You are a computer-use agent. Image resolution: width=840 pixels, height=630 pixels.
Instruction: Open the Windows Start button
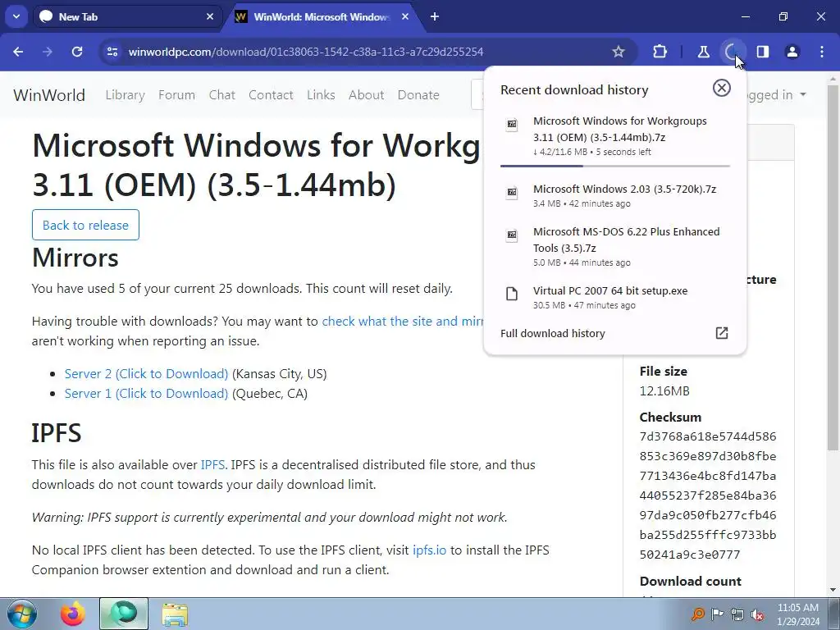pos(21,614)
